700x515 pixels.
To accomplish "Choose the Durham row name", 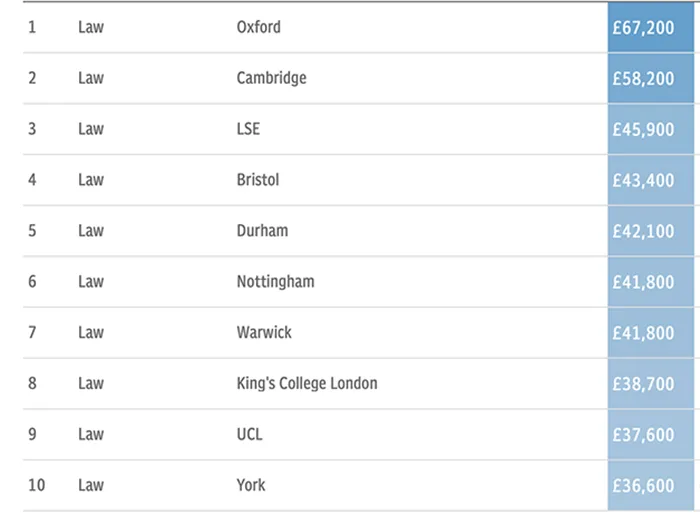I will (262, 231).
